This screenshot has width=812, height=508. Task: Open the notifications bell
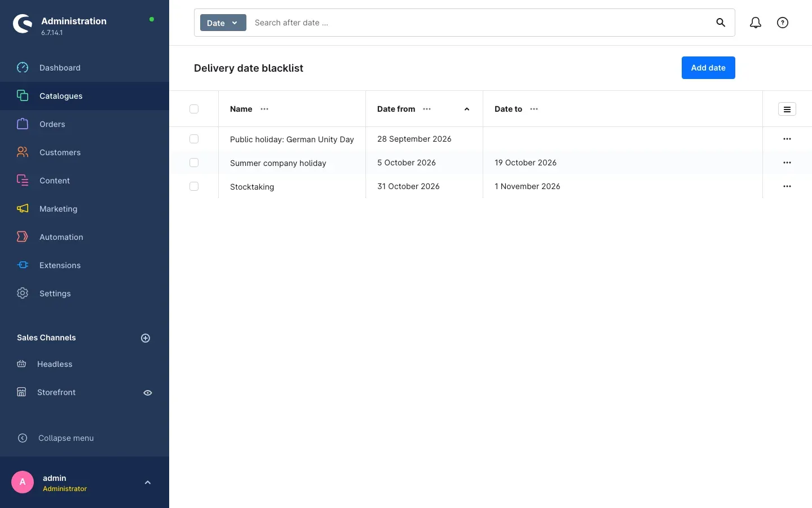[x=756, y=23]
